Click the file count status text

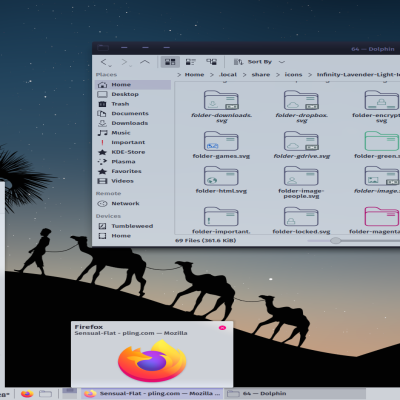point(206,240)
